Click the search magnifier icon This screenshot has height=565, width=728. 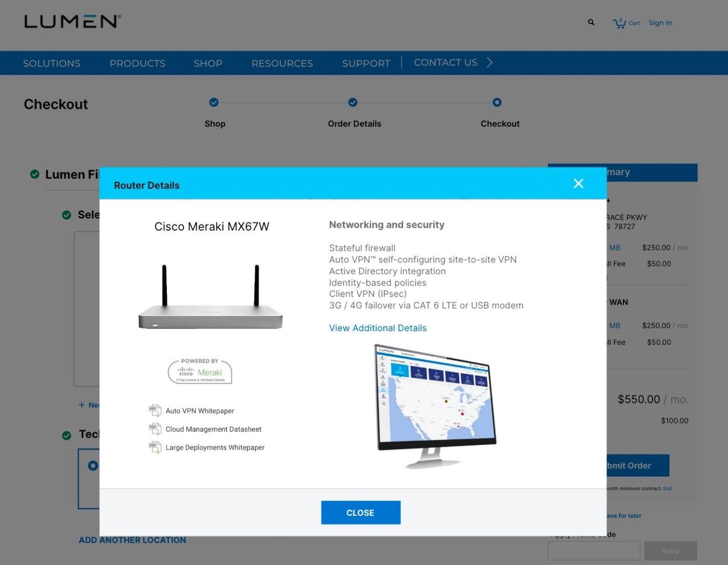click(591, 22)
